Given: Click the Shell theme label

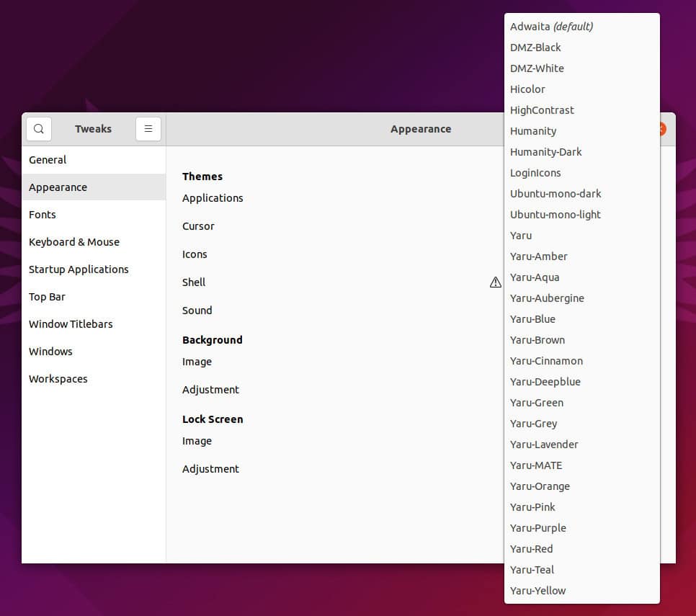Looking at the screenshot, I should point(194,282).
